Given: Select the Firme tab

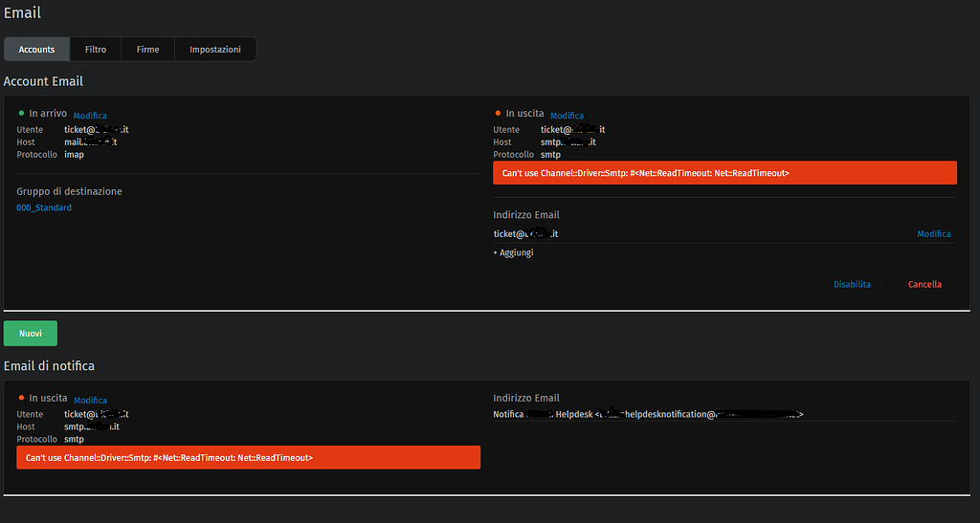Looking at the screenshot, I should coord(147,49).
